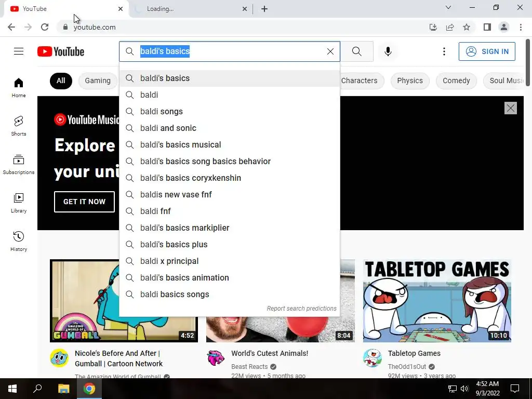Viewport: 532px width, 399px height.
Task: Open YouTube settings three-dot menu
Action: [x=444, y=51]
